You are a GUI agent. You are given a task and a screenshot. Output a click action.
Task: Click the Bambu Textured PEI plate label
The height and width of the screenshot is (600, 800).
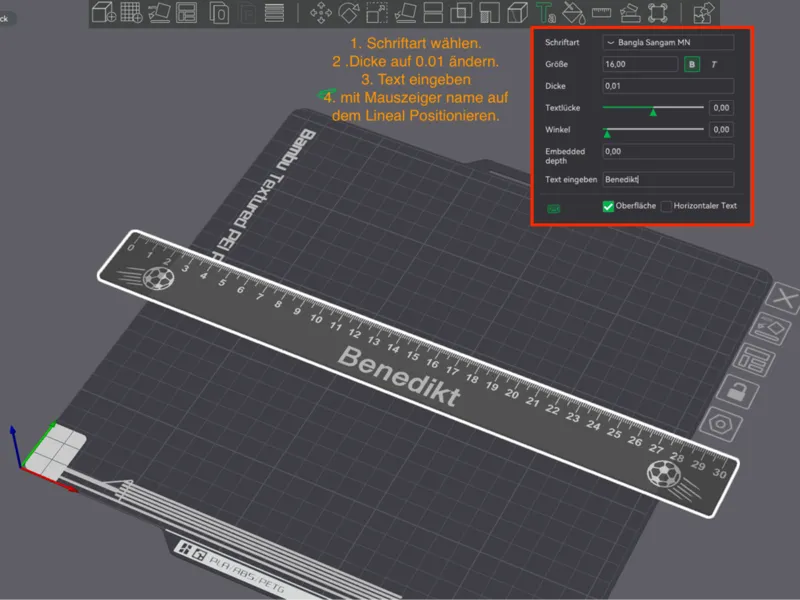pyautogui.click(x=265, y=194)
